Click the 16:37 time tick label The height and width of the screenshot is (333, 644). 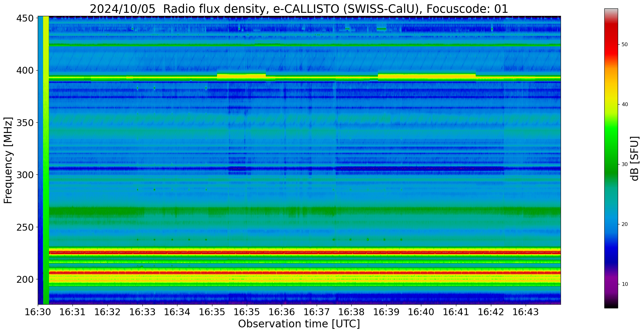click(x=317, y=312)
